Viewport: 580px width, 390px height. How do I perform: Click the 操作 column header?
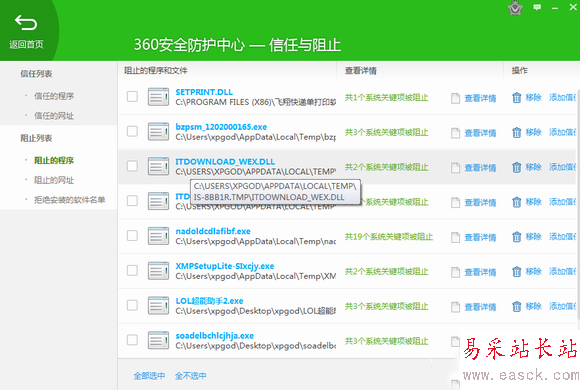point(519,70)
